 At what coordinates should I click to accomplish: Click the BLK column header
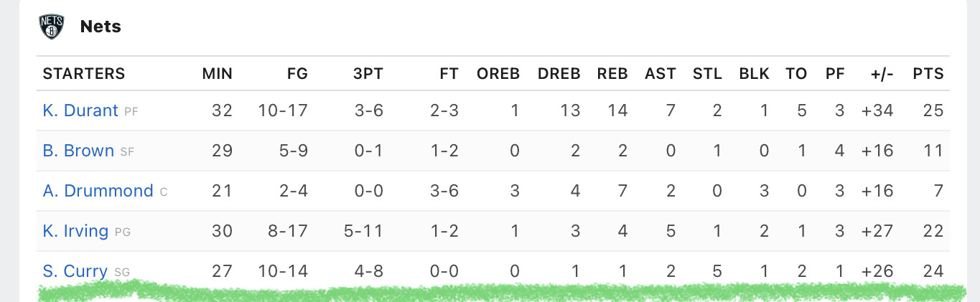tap(755, 73)
